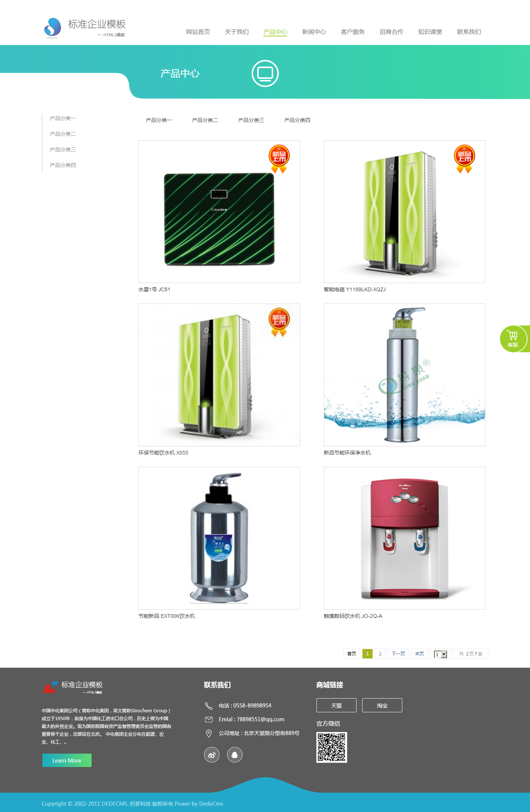
Task: Open the 新品节能环保净水机 product image
Action: pyautogui.click(x=405, y=375)
